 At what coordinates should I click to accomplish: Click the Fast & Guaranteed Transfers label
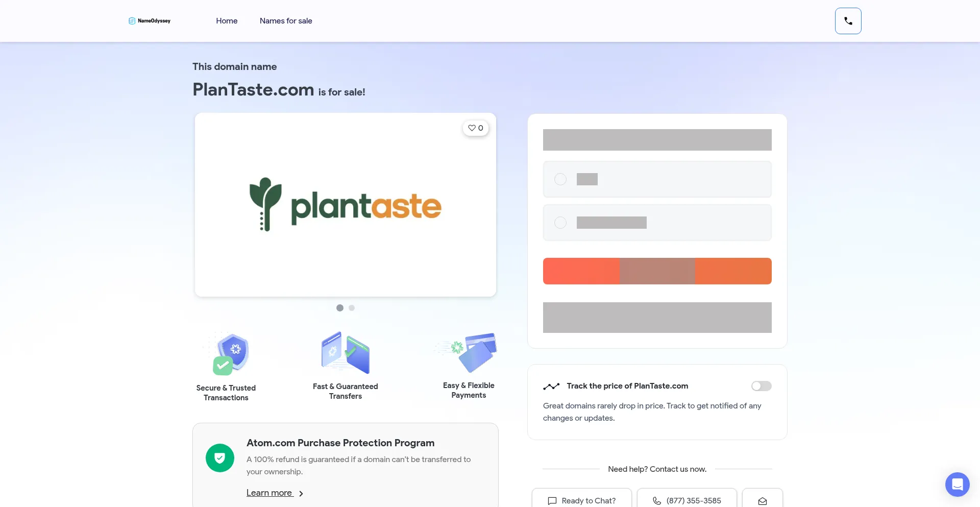pyautogui.click(x=346, y=391)
